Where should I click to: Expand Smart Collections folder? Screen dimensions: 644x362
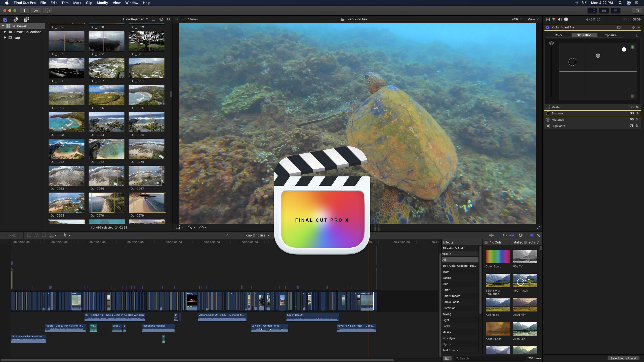point(5,32)
